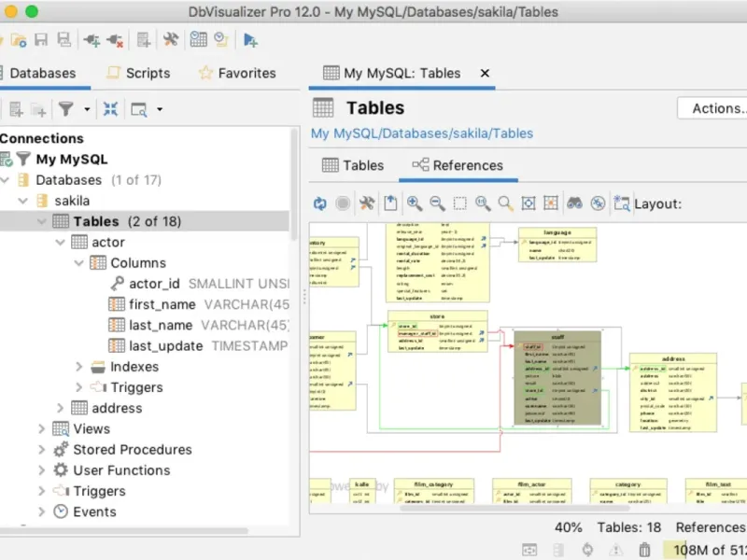Click the garbage collection trash icon
Screen dimensions: 747x560
pos(642,550)
